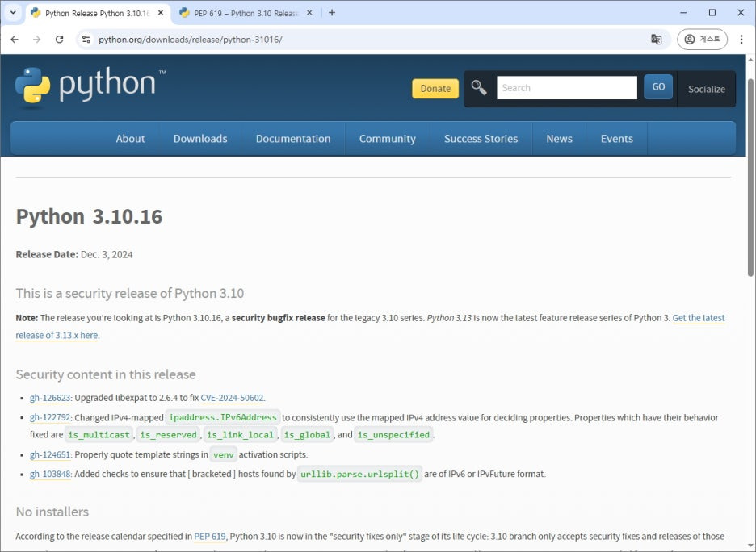Click the GO search button

[658, 87]
